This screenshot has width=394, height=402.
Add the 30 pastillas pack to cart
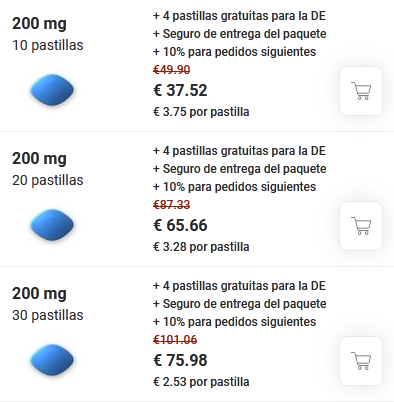(361, 361)
